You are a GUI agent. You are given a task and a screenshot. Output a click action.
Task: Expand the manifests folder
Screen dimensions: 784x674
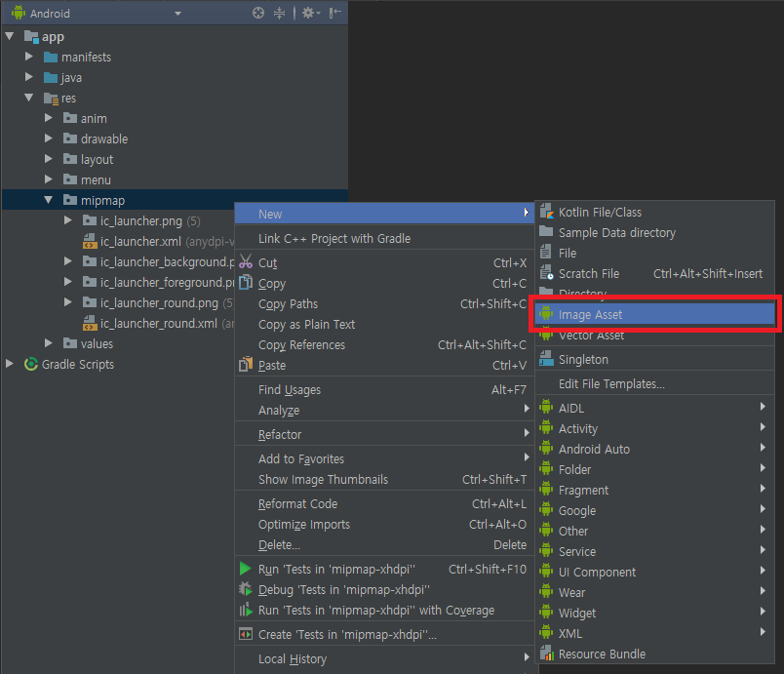tap(29, 57)
